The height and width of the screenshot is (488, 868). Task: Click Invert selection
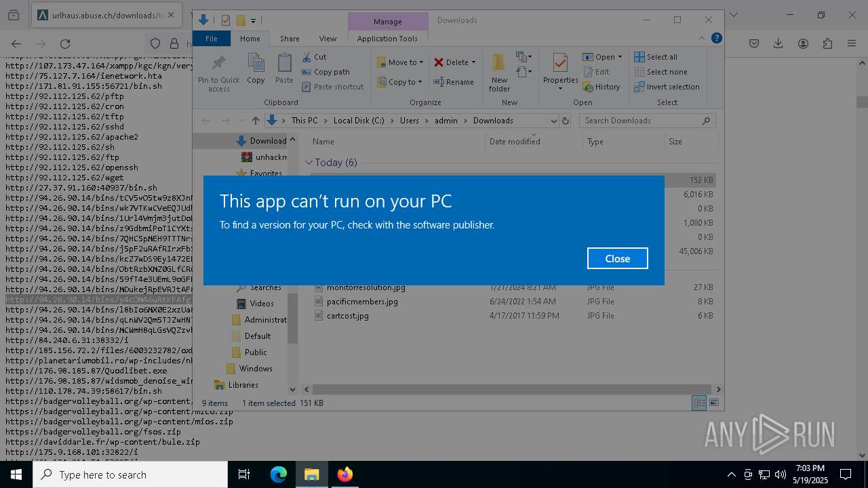(667, 87)
